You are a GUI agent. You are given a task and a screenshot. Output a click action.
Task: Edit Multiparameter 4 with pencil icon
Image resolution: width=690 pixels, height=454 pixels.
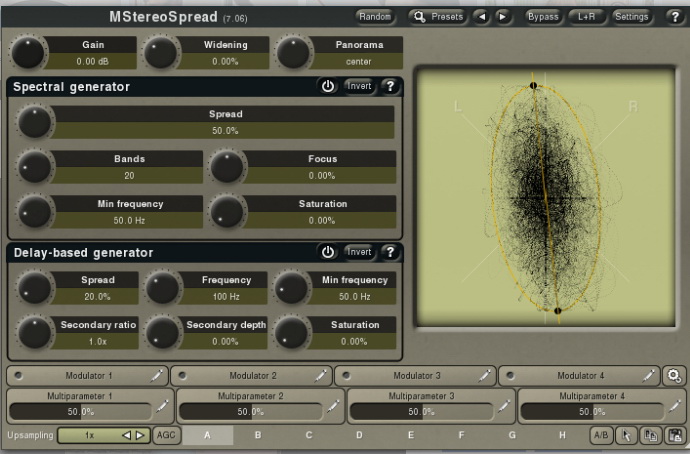(x=674, y=406)
